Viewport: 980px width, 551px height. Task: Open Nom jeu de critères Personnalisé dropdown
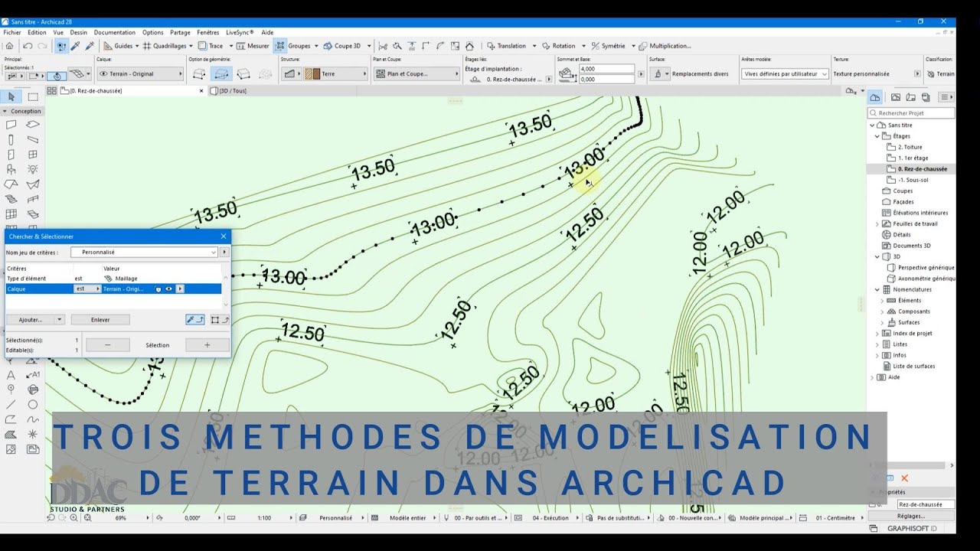[144, 252]
